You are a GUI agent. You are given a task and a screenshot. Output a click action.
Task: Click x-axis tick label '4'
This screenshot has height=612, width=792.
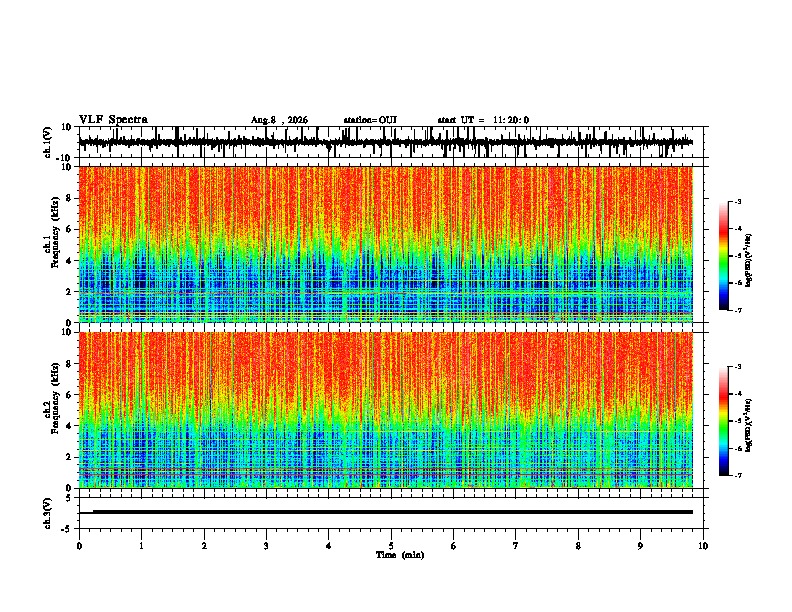[329, 546]
